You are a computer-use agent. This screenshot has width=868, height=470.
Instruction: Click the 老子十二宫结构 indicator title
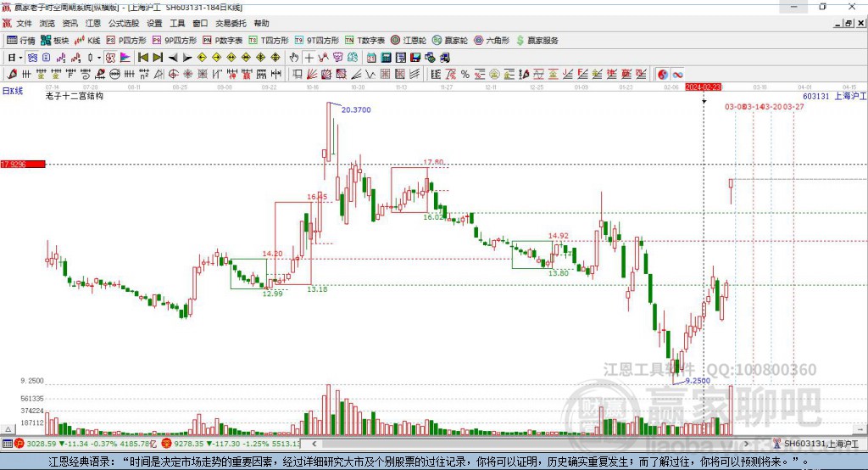click(75, 96)
